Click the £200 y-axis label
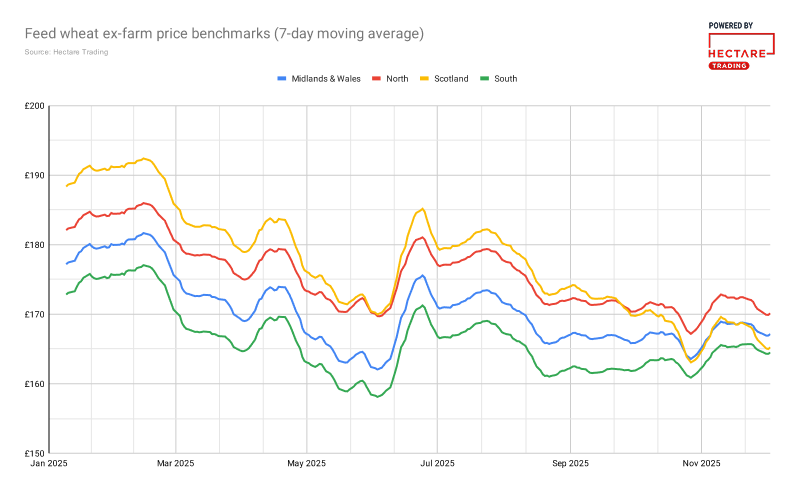The height and width of the screenshot is (493, 795). pyautogui.click(x=35, y=106)
